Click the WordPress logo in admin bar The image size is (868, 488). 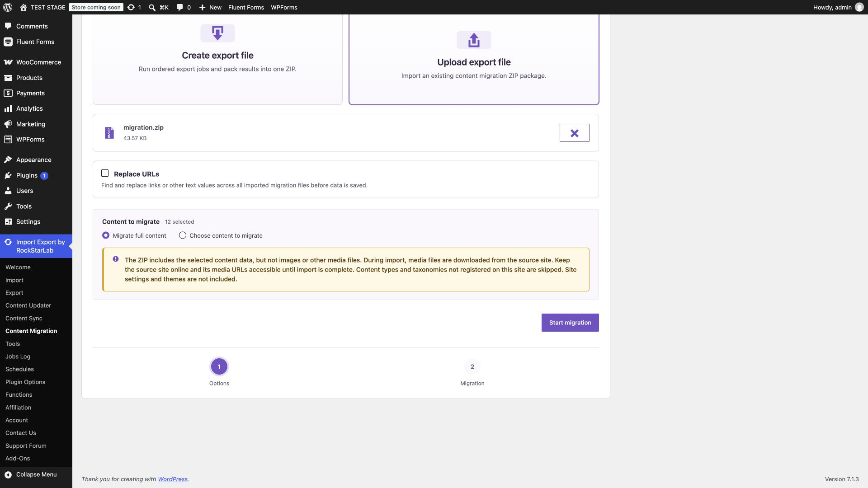[8, 7]
